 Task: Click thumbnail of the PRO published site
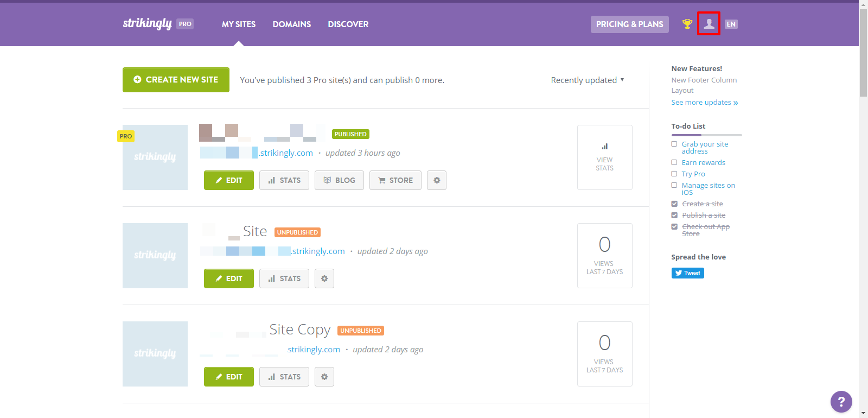tap(155, 157)
